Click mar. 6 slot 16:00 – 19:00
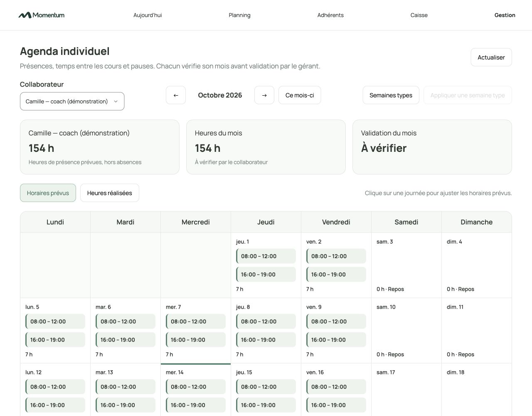Image resolution: width=532 pixels, height=416 pixels. [126, 340]
